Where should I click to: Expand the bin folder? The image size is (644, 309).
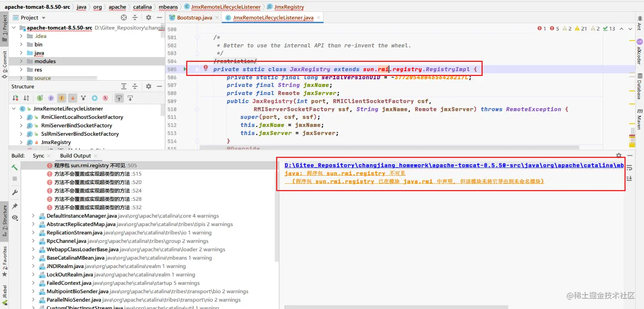(21, 44)
